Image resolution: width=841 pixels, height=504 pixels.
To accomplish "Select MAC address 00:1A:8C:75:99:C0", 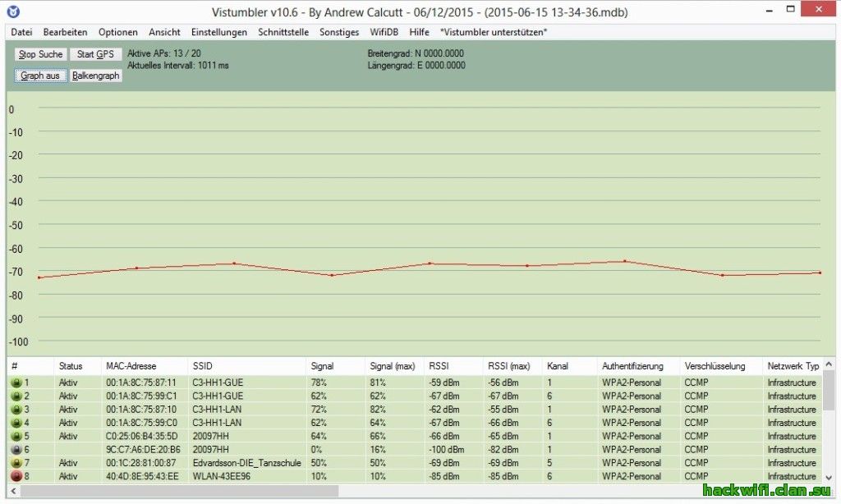I will click(141, 423).
